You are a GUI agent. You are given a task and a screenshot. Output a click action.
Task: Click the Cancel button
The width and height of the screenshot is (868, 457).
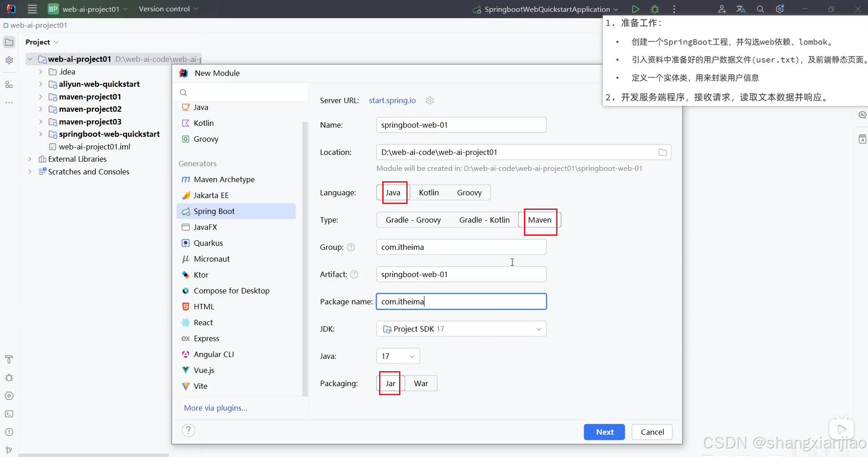click(652, 432)
